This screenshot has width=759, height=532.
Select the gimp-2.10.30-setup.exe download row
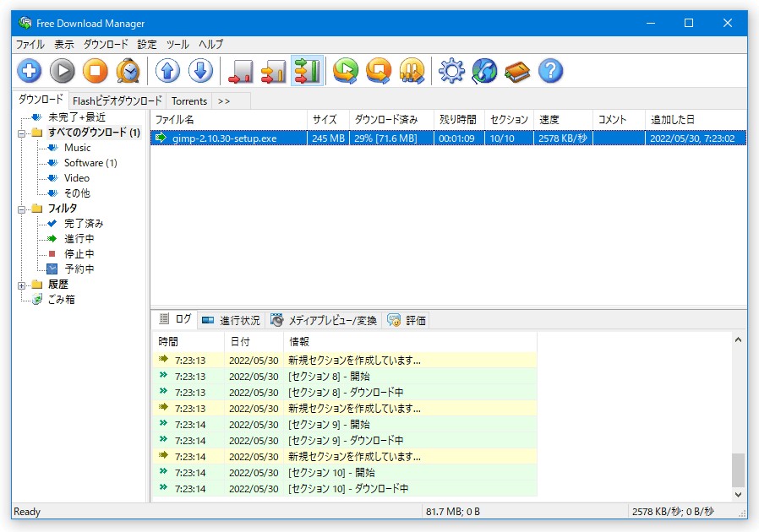(448, 138)
